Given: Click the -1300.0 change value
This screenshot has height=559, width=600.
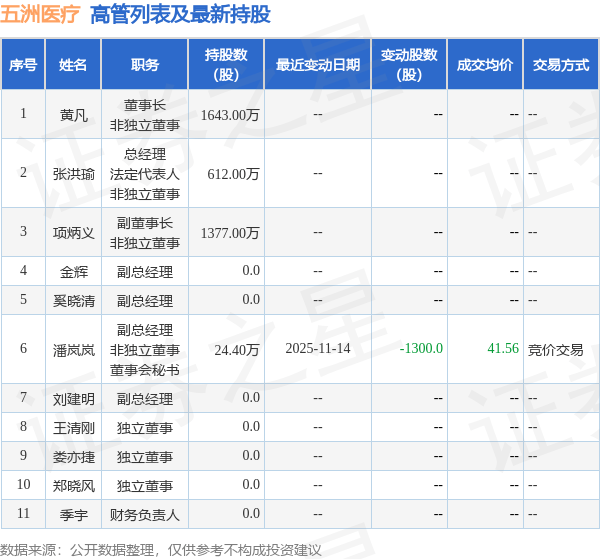Looking at the screenshot, I should coord(421,348).
